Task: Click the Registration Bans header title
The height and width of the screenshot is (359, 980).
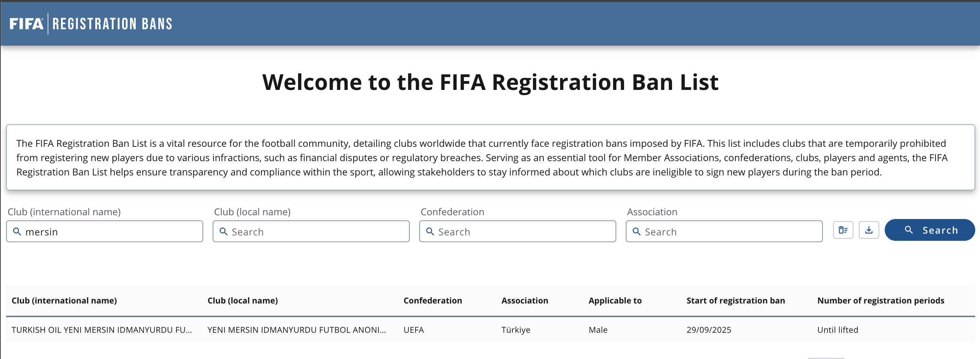Action: pos(112,24)
